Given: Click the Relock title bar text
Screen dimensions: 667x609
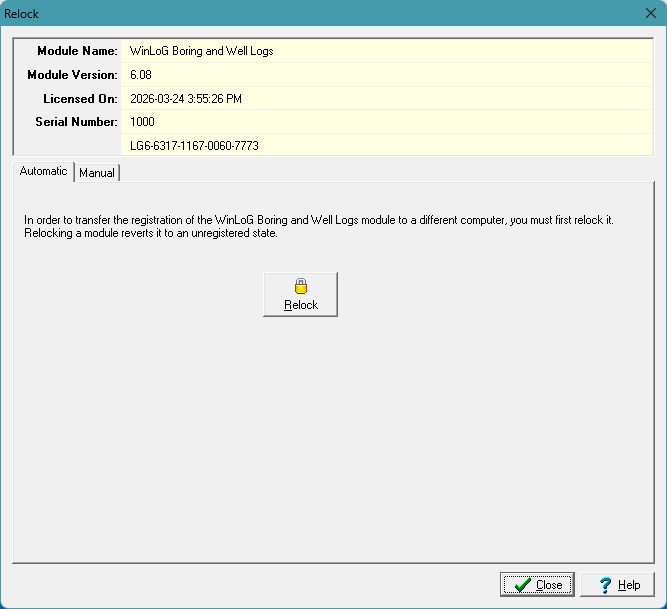Looking at the screenshot, I should [x=22, y=14].
